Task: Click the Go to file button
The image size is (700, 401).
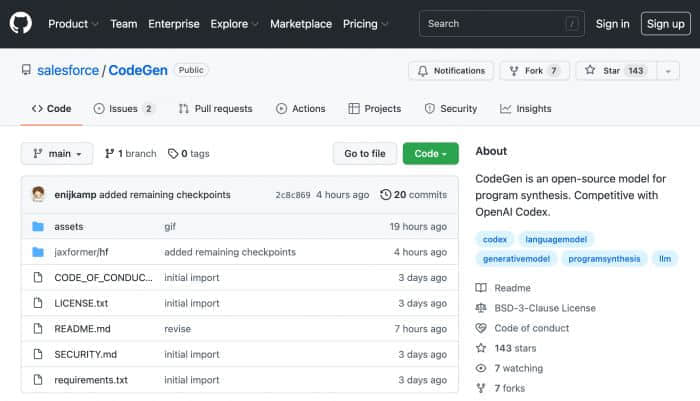Action: point(365,154)
